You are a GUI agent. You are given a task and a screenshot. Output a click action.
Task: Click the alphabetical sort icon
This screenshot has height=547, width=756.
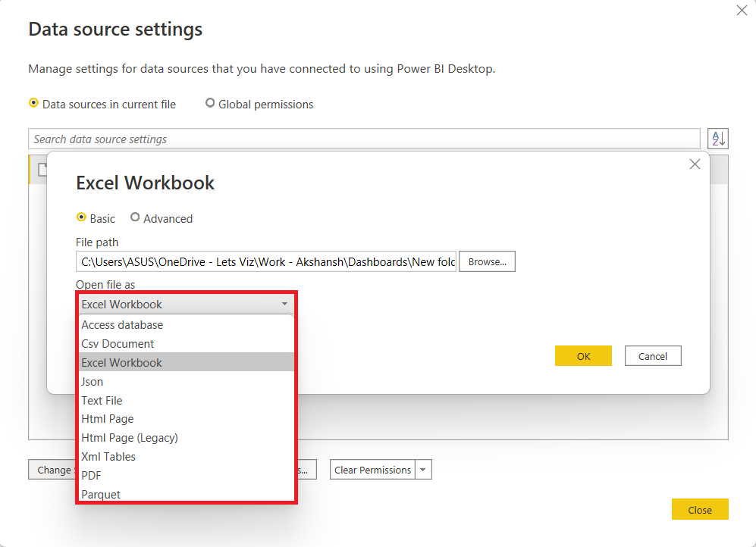717,138
